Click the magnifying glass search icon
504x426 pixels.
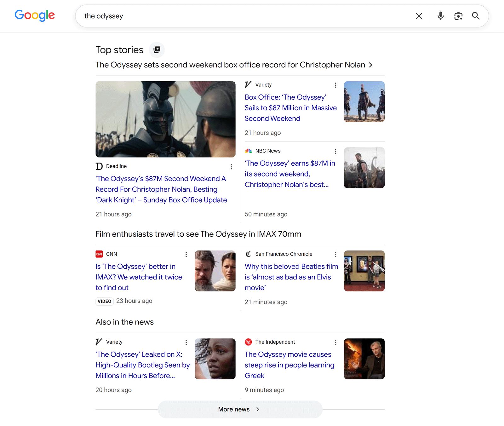click(476, 16)
